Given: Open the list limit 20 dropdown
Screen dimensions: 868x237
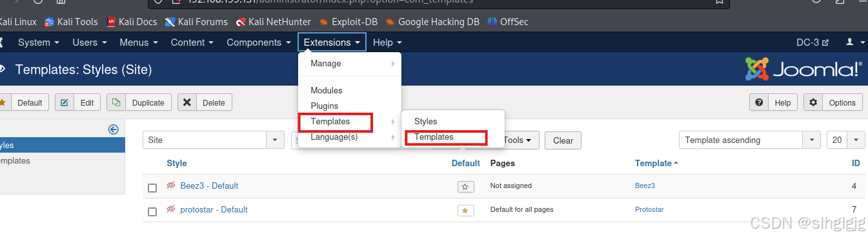Looking at the screenshot, I should tap(845, 140).
